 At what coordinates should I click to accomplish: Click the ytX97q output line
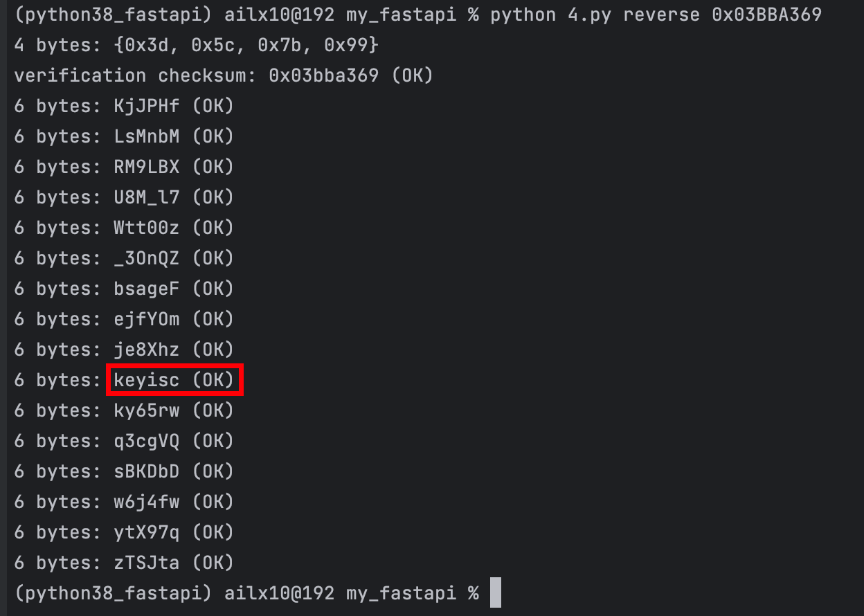tap(124, 532)
